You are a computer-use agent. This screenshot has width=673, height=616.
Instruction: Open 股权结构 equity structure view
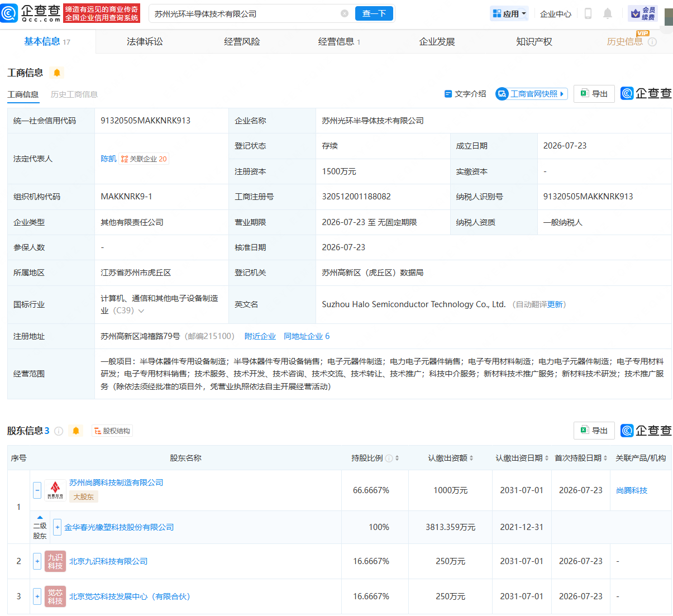point(112,431)
